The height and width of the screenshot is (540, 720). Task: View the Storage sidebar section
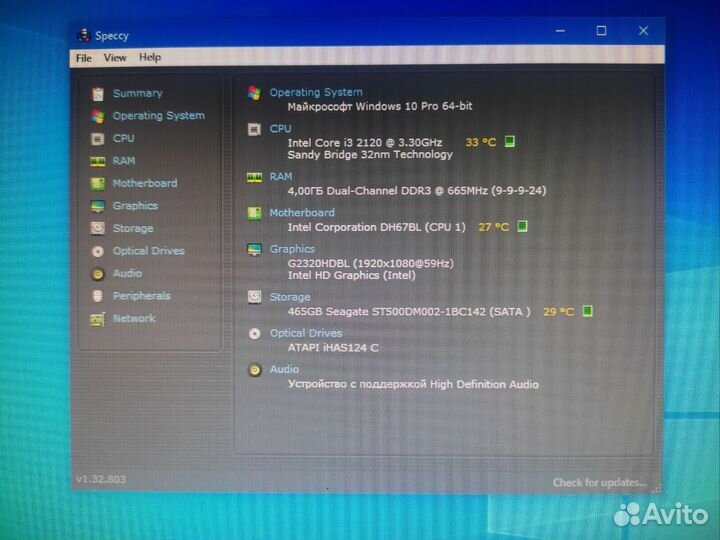click(133, 228)
